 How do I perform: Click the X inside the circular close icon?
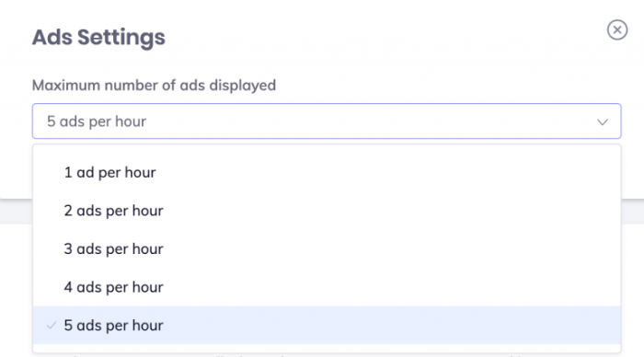(617, 29)
